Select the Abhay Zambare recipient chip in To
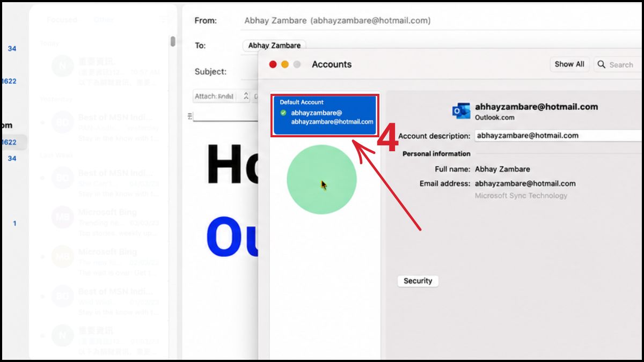 click(274, 46)
